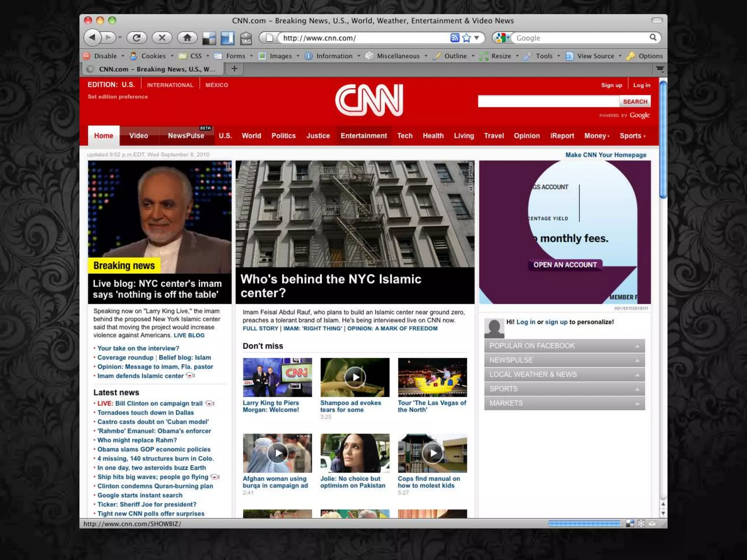Open 'Tornadoes touch down in Dallas' link
This screenshot has width=747, height=560.
(x=146, y=412)
